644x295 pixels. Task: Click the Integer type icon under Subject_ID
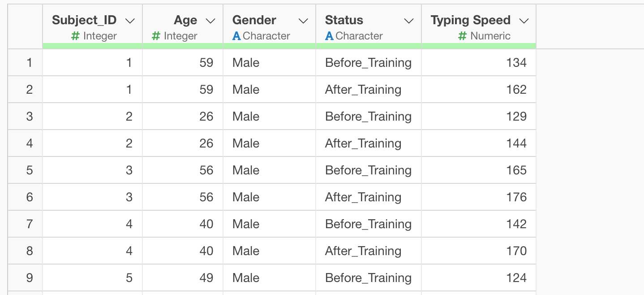click(76, 36)
